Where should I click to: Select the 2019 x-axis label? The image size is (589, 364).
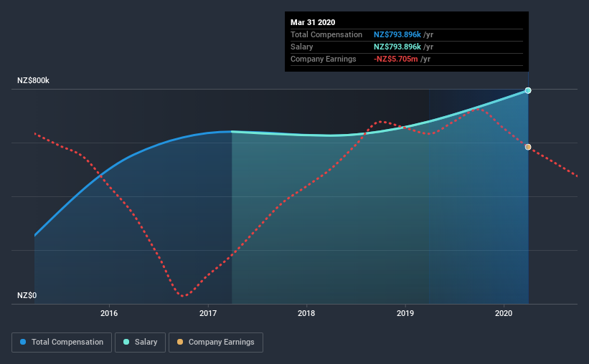pos(405,313)
